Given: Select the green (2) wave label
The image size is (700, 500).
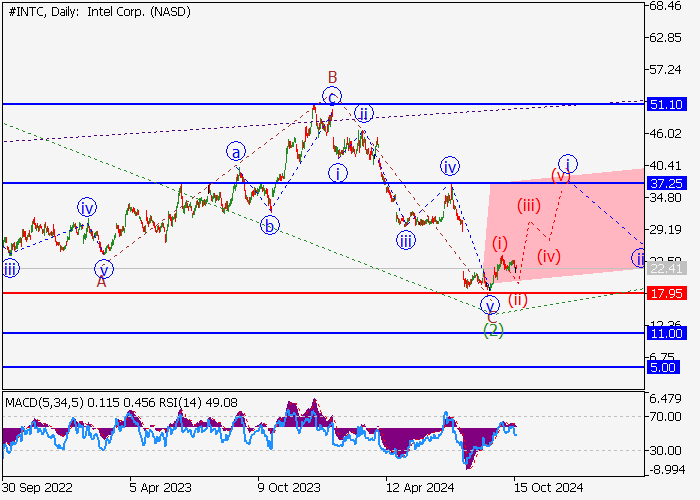Looking at the screenshot, I should click(x=493, y=330).
